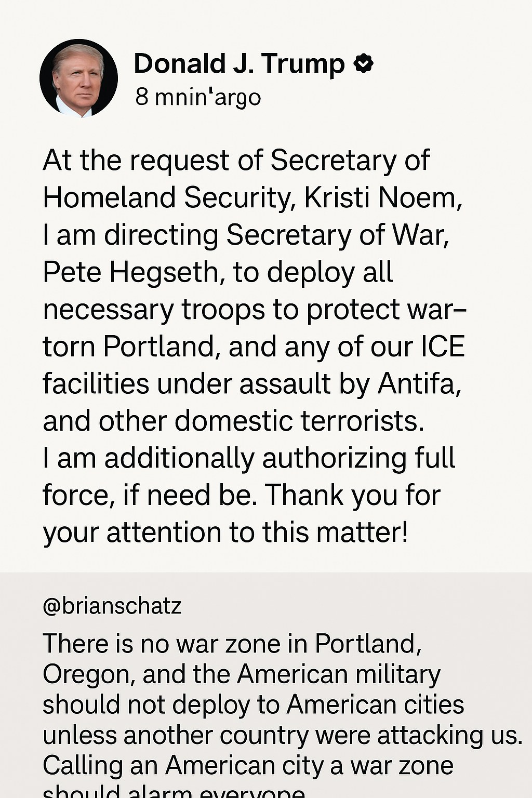
Task: Open the @brianschatz handle
Action: (112, 606)
